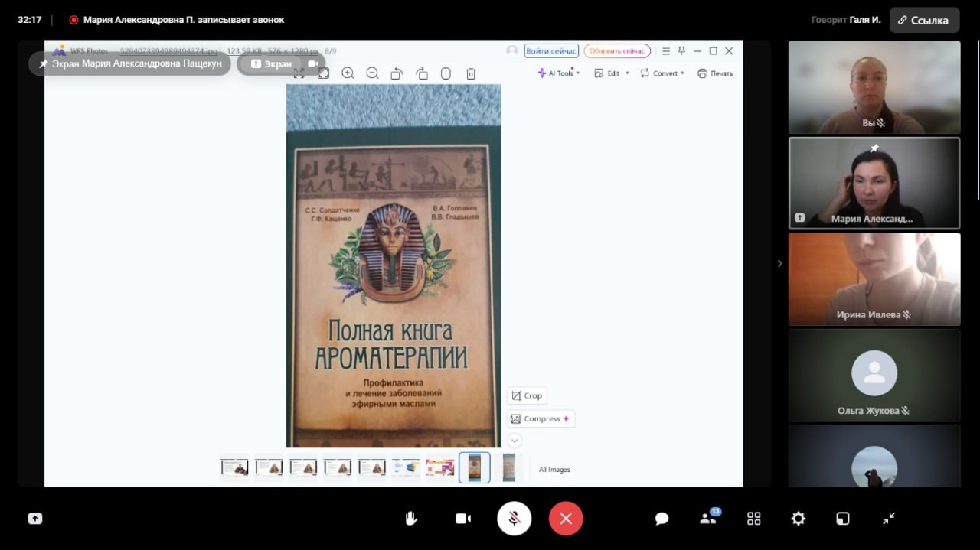Select the blue and yellow slide thumbnail

click(x=406, y=467)
